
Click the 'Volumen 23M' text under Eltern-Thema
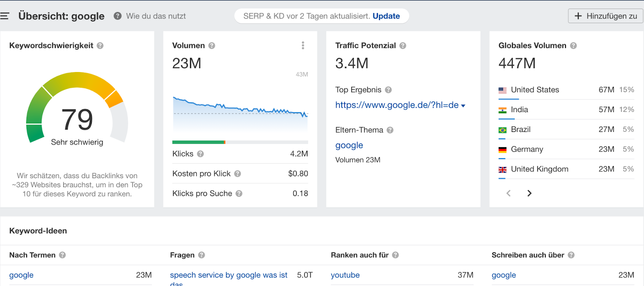click(x=358, y=160)
